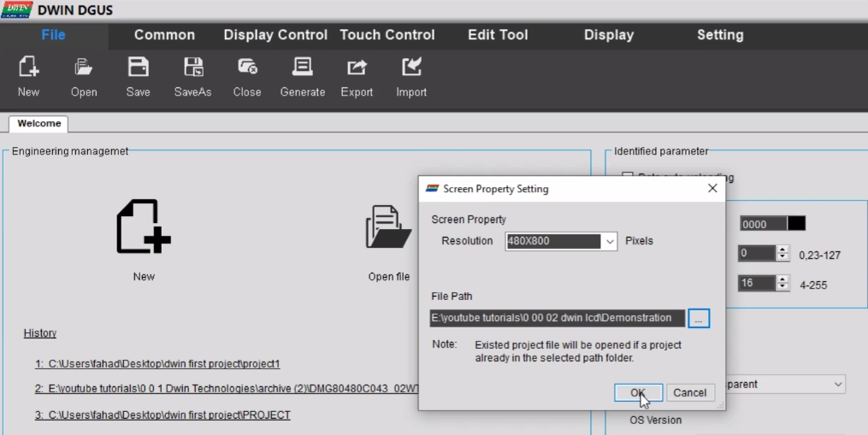
Task: Click the New project toolbar icon
Action: [28, 67]
